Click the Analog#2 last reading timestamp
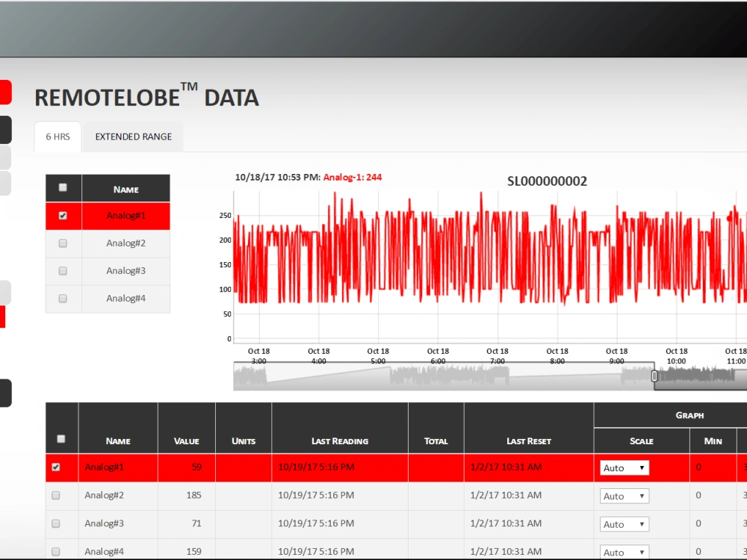 click(316, 495)
